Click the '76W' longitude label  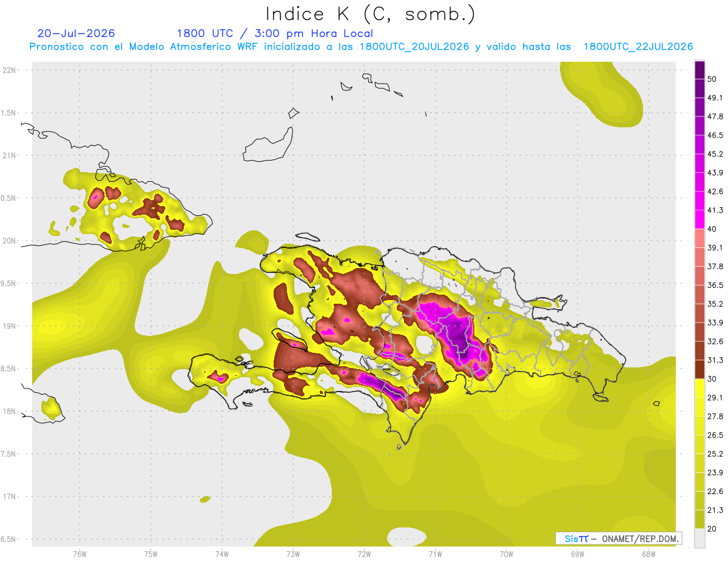[x=79, y=554]
